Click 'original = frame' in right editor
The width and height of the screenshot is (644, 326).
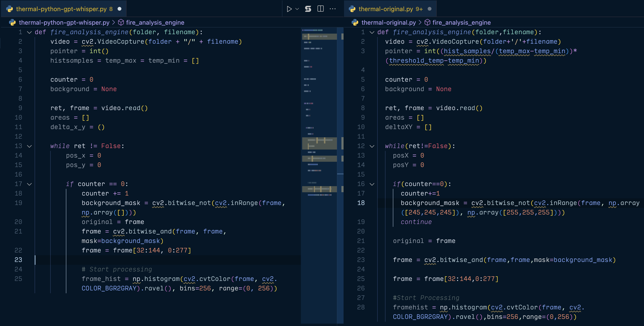coord(424,241)
